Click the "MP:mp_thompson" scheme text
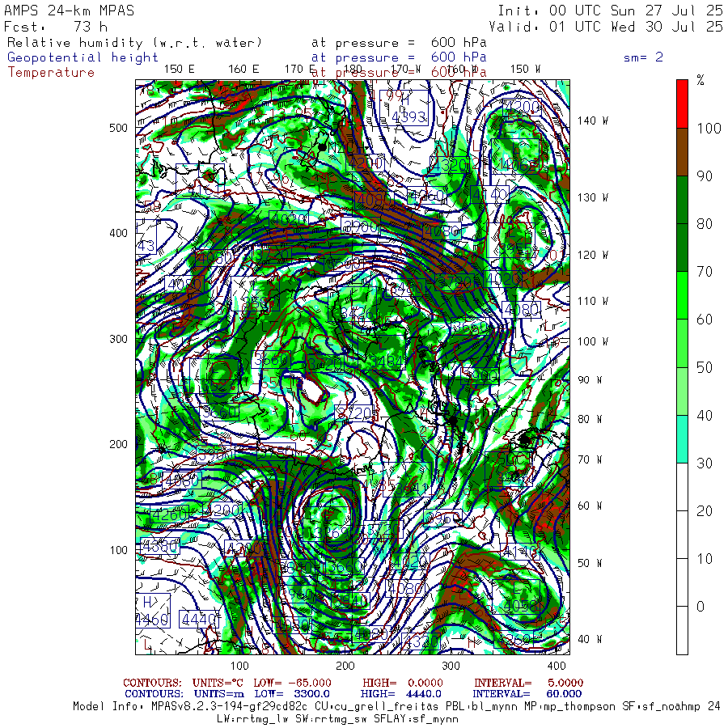The image size is (728, 728). coord(569,707)
